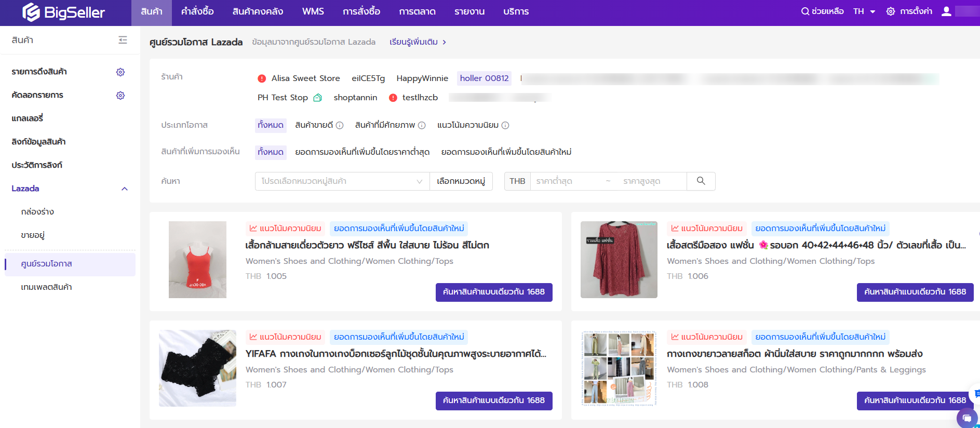Click the ราคาต่ำสุด minimum price field

pyautogui.click(x=566, y=181)
